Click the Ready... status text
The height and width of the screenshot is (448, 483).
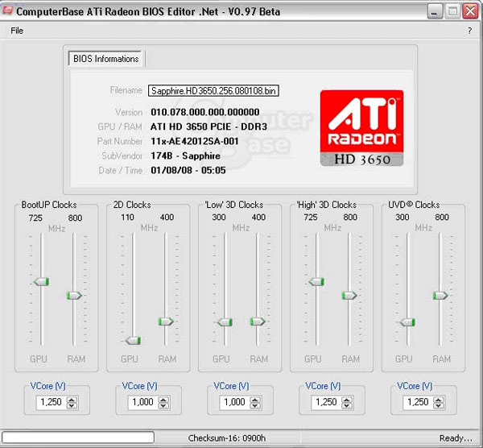pyautogui.click(x=456, y=438)
